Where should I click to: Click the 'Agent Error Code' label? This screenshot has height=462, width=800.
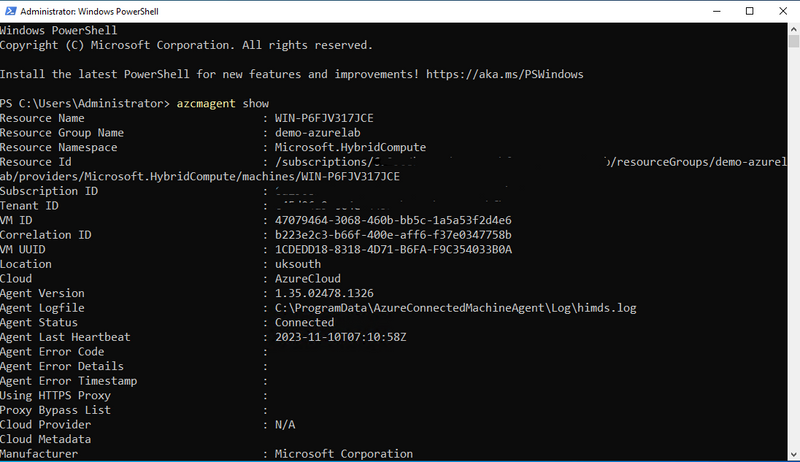(52, 352)
